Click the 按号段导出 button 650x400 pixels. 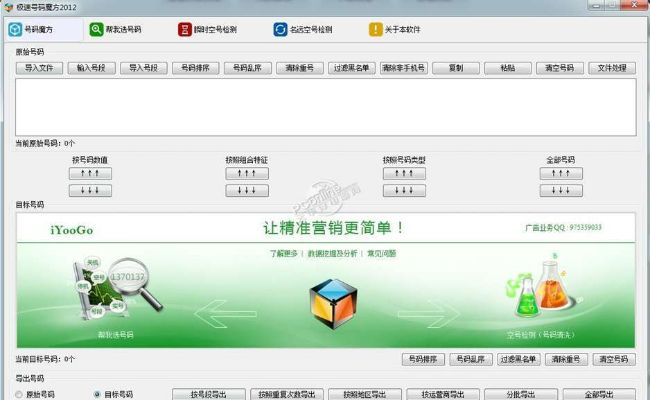tap(209, 394)
